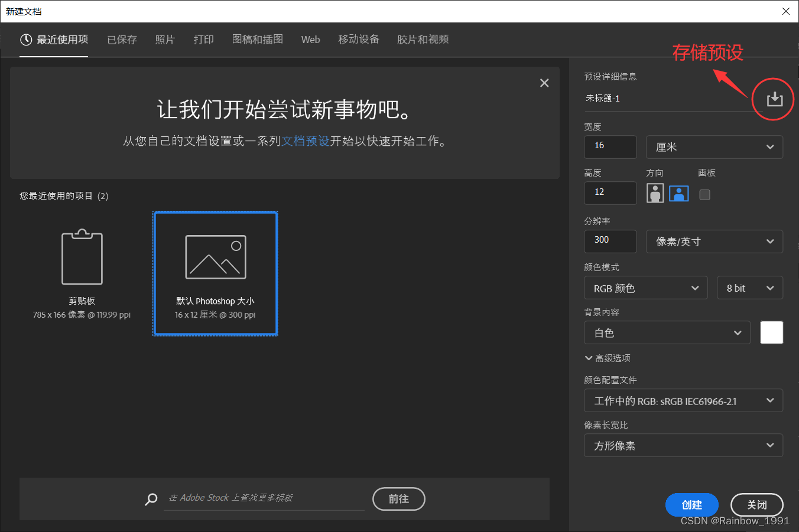Toggle the 画板 artboard checkbox

point(704,194)
